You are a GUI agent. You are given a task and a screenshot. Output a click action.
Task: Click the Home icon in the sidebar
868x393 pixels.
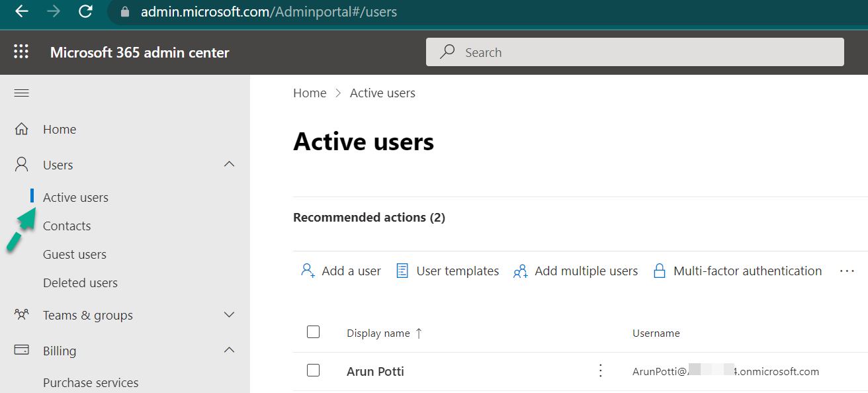click(21, 129)
